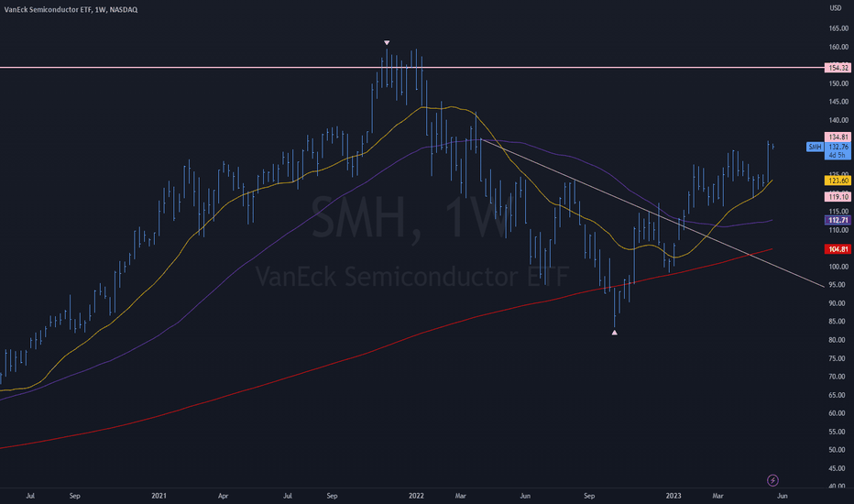
Task: Click the 132.76 current price label
Action: 838,147
